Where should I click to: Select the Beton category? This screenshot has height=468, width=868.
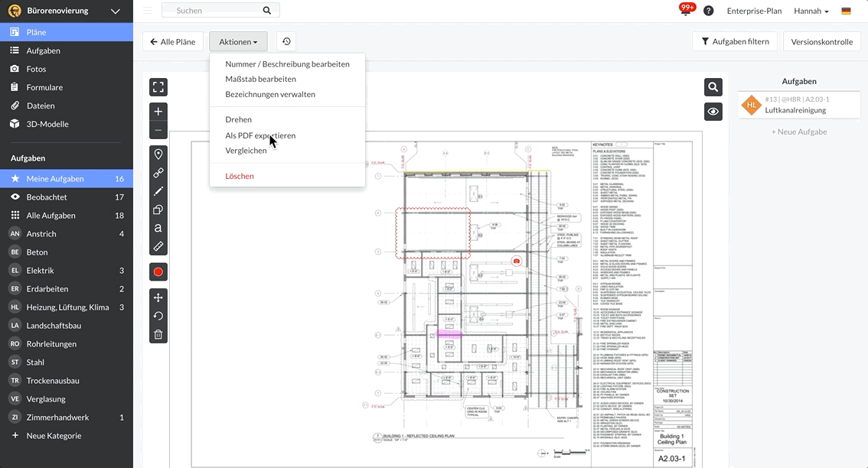click(67, 252)
